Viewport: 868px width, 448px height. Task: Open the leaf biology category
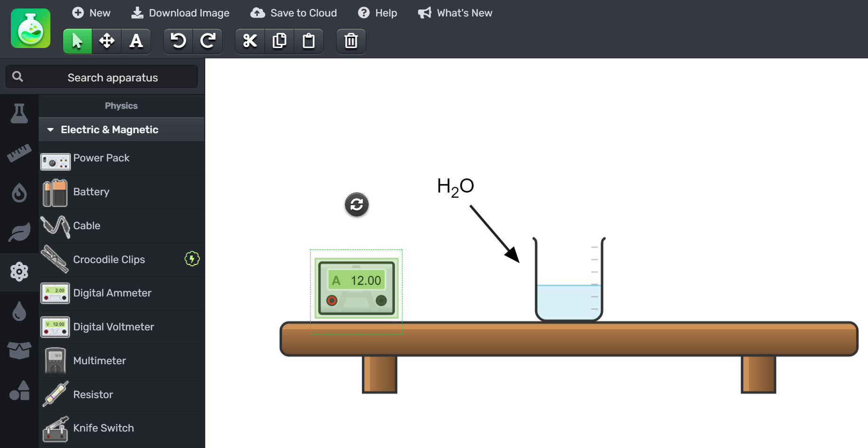click(x=19, y=232)
